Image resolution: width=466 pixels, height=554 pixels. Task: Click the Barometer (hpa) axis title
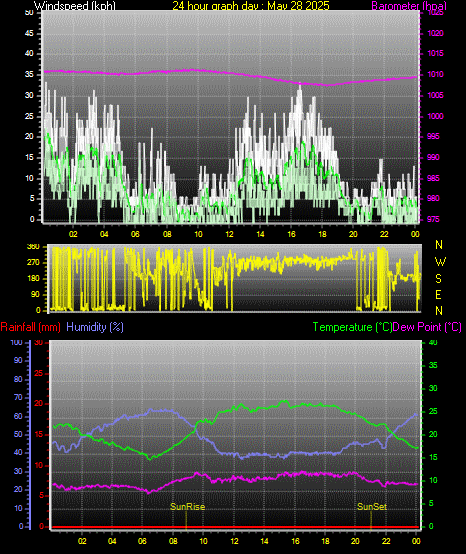(x=409, y=6)
